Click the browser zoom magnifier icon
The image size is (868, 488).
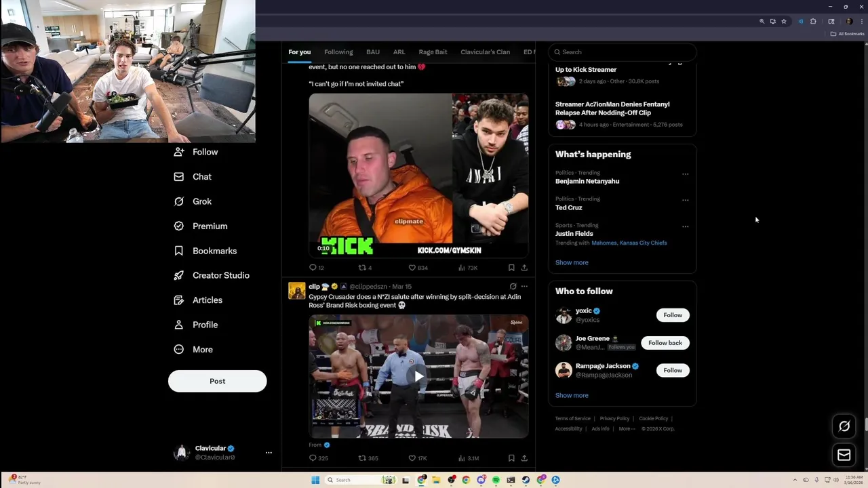[x=762, y=21]
